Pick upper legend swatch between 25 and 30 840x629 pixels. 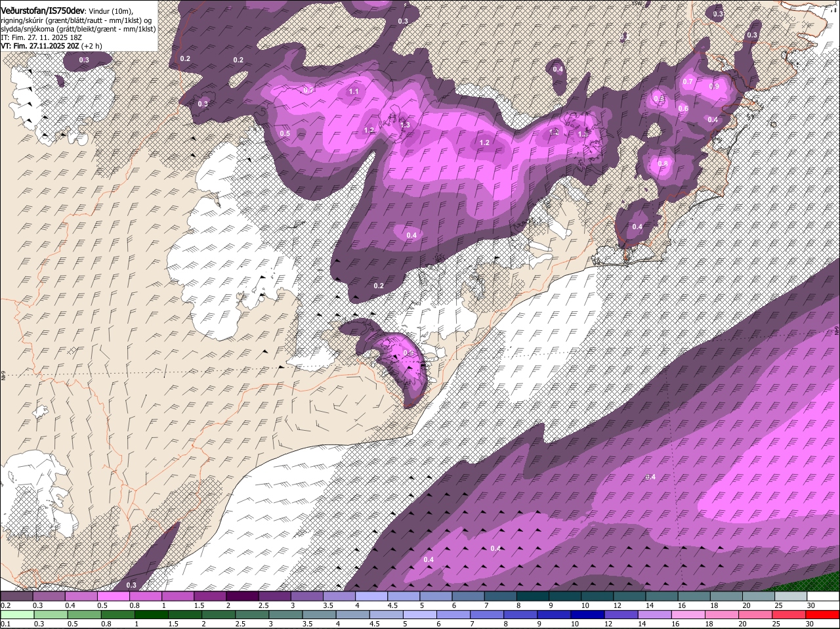(x=790, y=596)
